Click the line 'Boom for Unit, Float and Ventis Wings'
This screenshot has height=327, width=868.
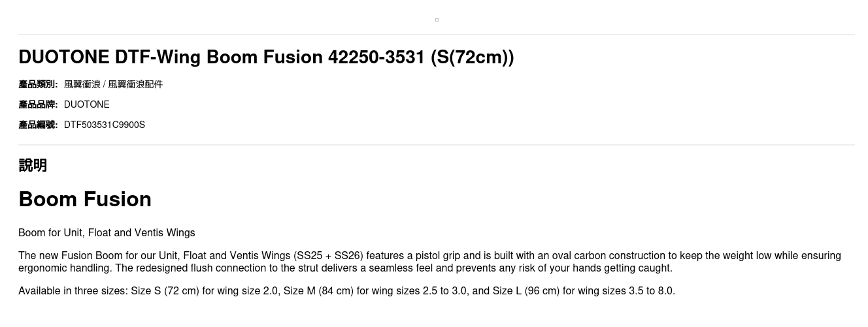107,233
